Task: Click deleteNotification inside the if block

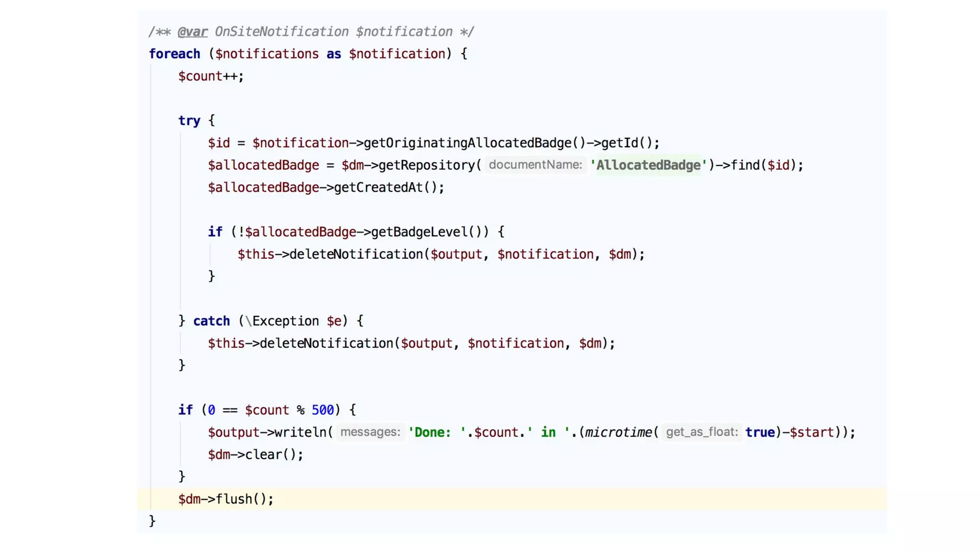Action: [356, 254]
